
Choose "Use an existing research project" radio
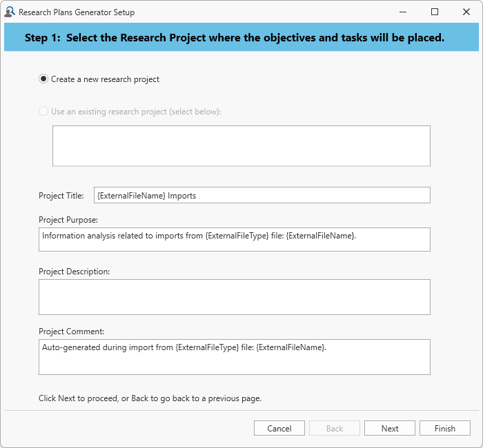(44, 111)
